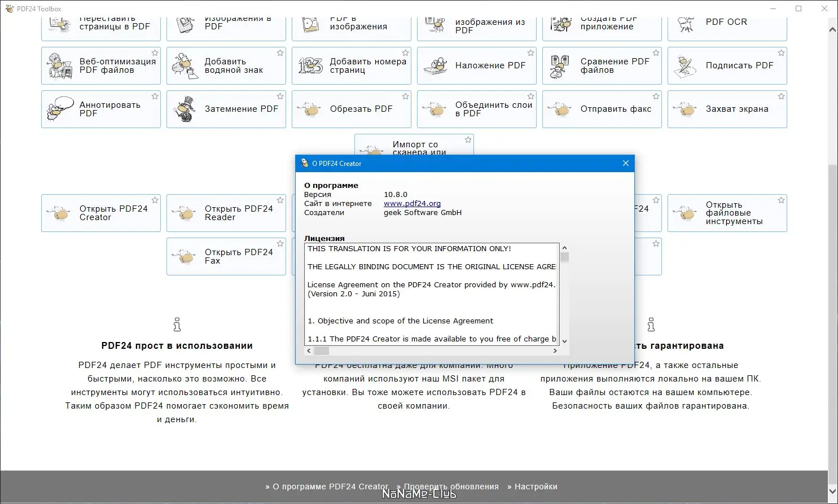Open the Переставить страницы в PDF tool

click(101, 28)
